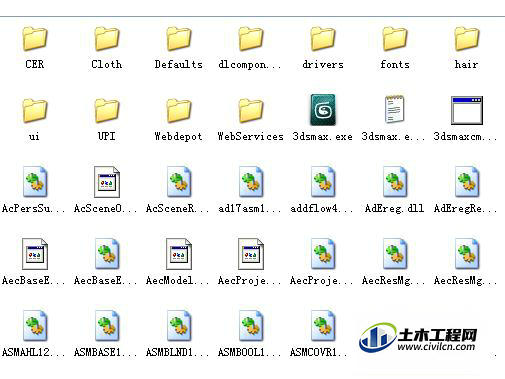This screenshot has width=505, height=379.
Task: Click the 'AdEregRe...' file name
Action: pyautogui.click(x=465, y=208)
